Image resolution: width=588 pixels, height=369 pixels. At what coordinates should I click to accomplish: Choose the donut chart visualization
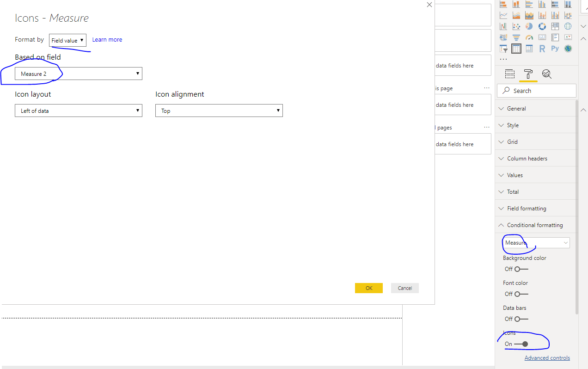[542, 26]
